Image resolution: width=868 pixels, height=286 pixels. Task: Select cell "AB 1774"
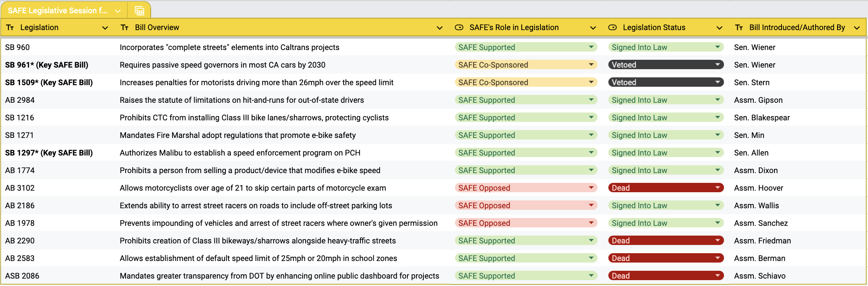pyautogui.click(x=58, y=170)
